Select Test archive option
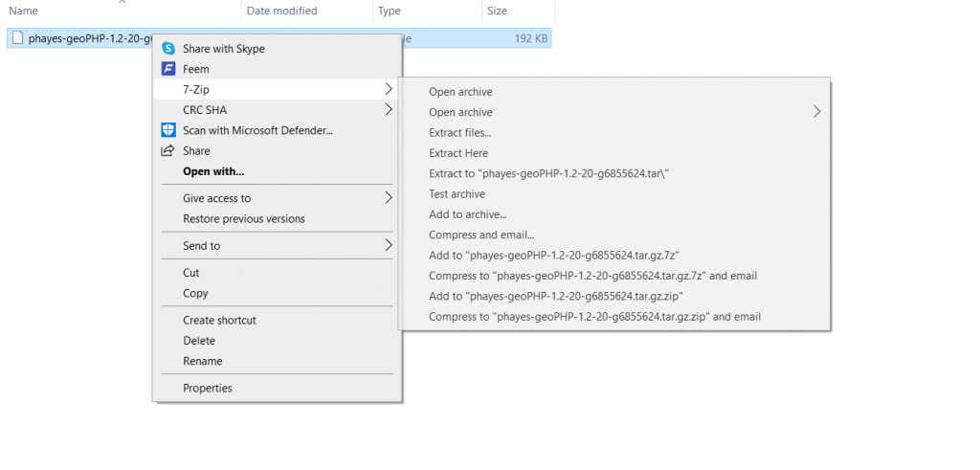The image size is (980, 470). click(x=457, y=193)
